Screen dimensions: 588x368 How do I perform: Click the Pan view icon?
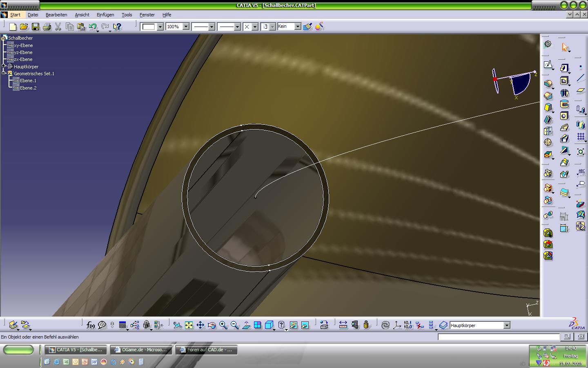tap(200, 325)
